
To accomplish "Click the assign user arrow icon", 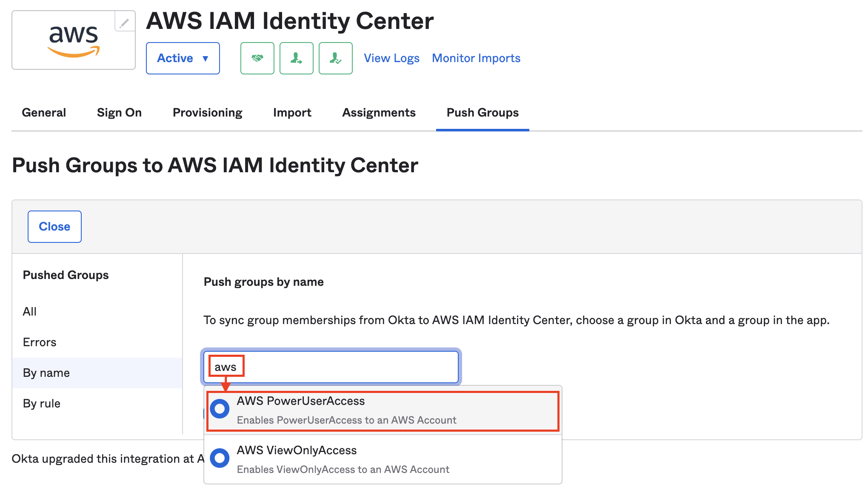I will 296,58.
